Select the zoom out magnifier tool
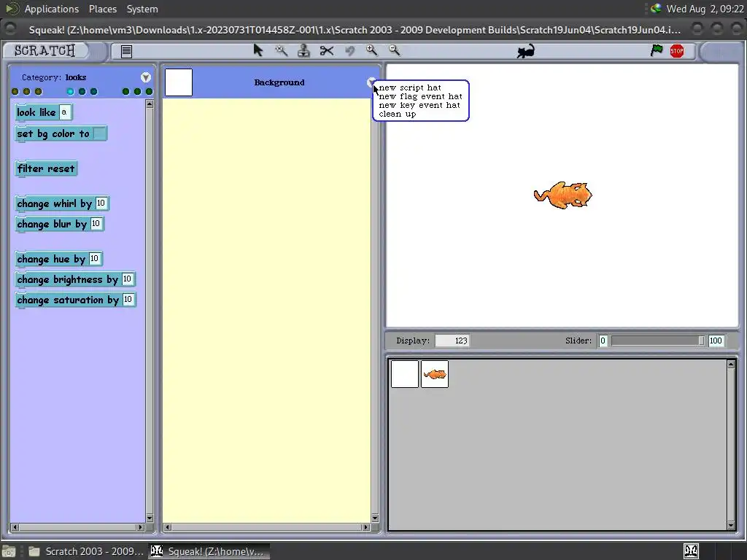 (x=395, y=50)
